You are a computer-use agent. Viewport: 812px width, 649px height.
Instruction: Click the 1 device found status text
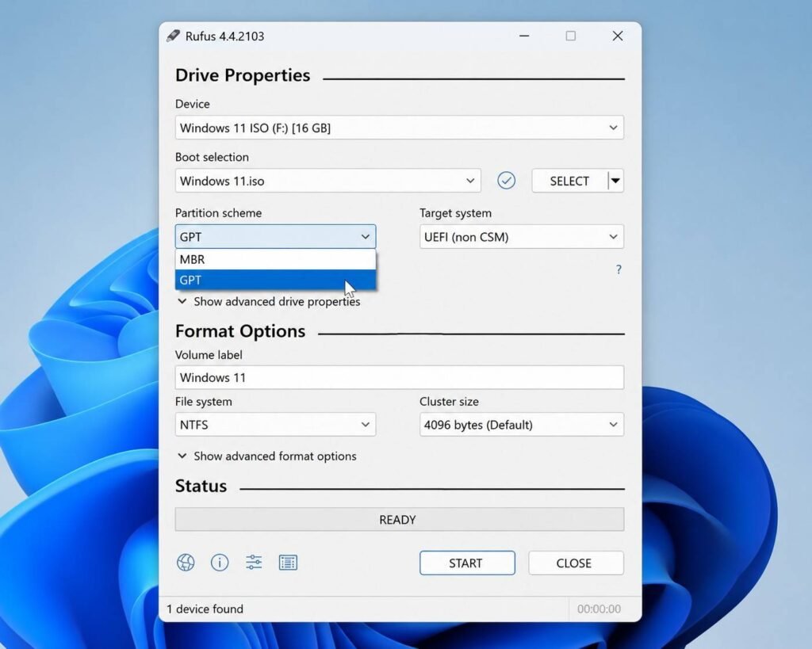205,609
